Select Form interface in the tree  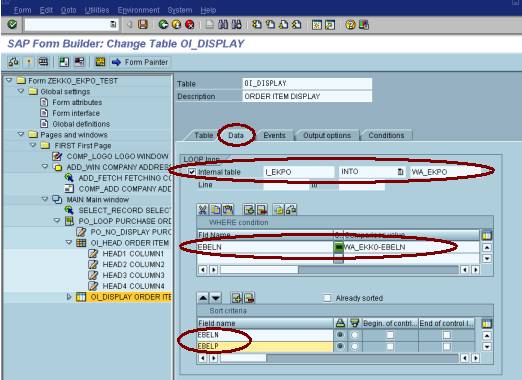tap(76, 113)
